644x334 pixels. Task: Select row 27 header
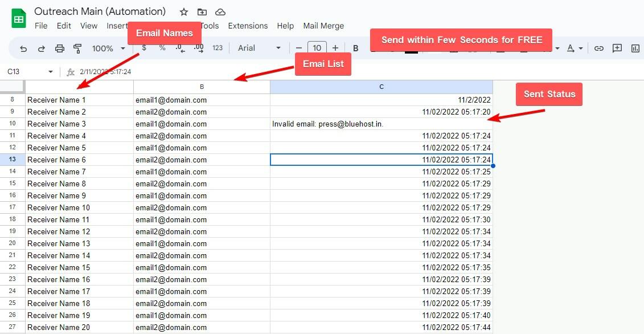pos(13,327)
